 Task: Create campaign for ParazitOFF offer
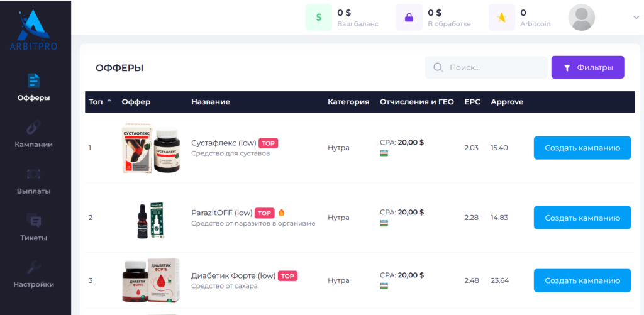click(x=582, y=218)
